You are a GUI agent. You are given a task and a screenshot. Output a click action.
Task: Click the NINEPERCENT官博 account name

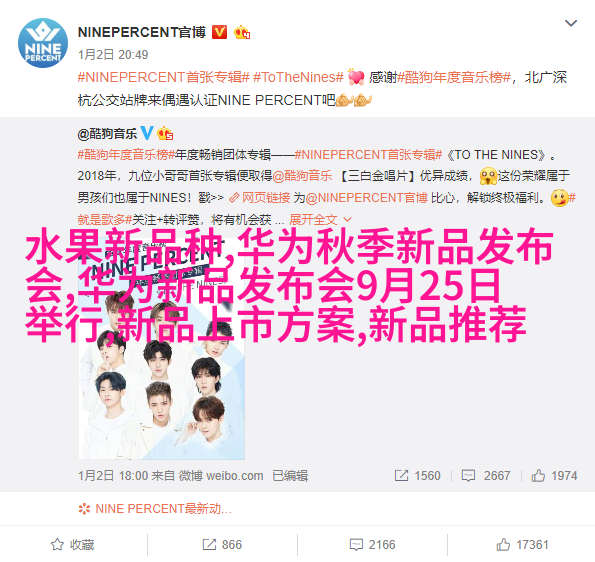pos(142,32)
